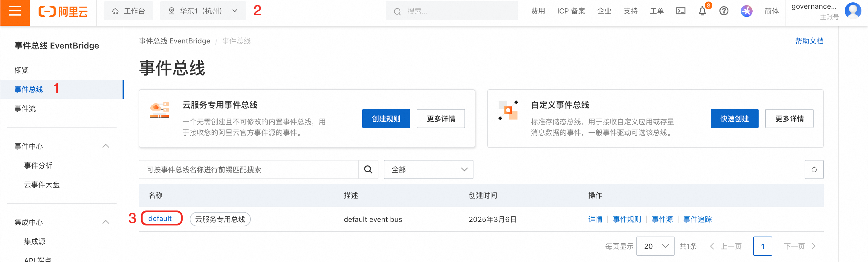
Task: Click the Alibaba Cloud logo
Action: pos(63,11)
